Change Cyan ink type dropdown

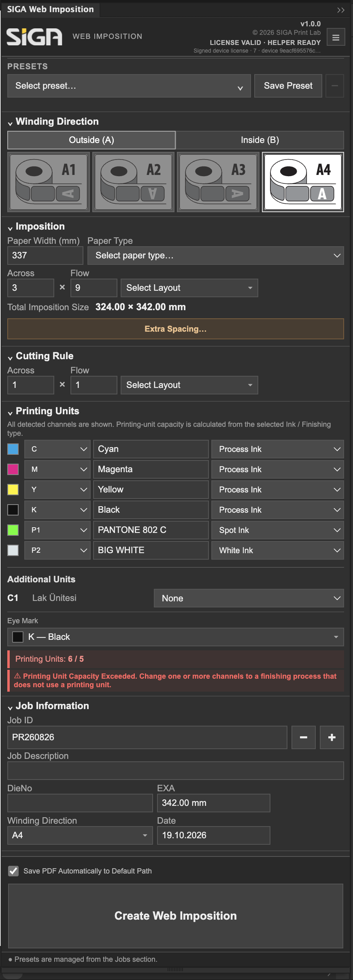(x=278, y=449)
